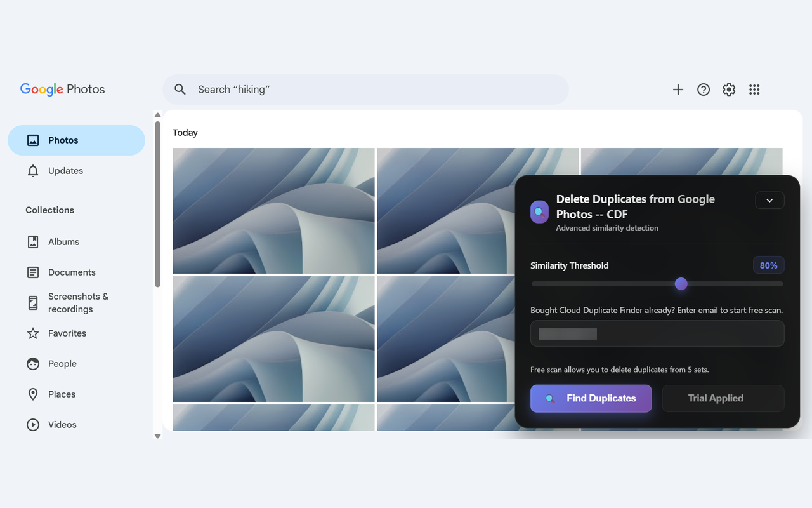Click the "Advanced similarity detection" subtitle
Screen dimensions: 812x508
[607, 228]
